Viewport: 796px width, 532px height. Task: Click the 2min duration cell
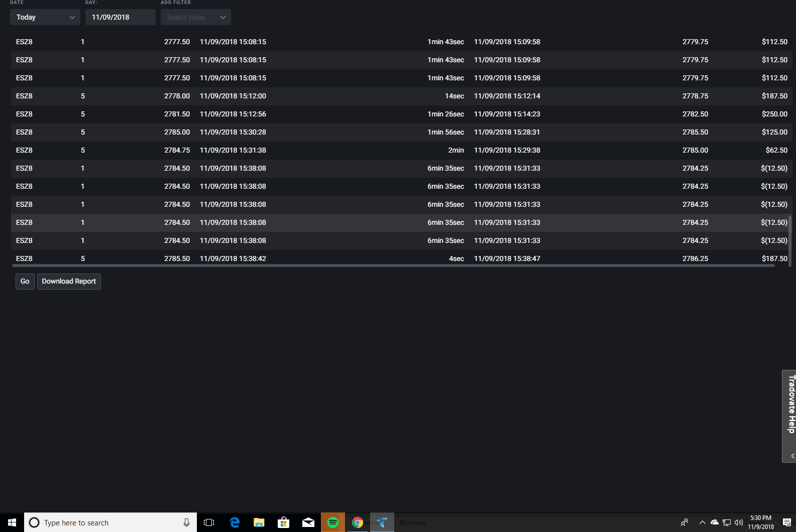[456, 150]
